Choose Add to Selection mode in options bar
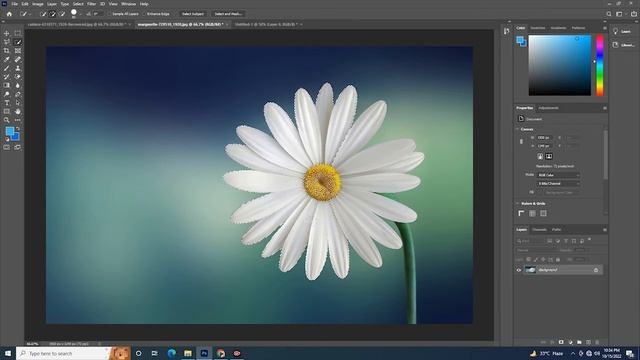The height and width of the screenshot is (360, 640). coord(53,14)
